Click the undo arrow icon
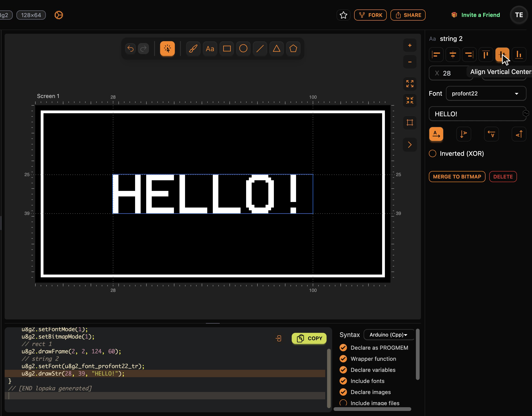This screenshot has width=532, height=416. (x=130, y=49)
